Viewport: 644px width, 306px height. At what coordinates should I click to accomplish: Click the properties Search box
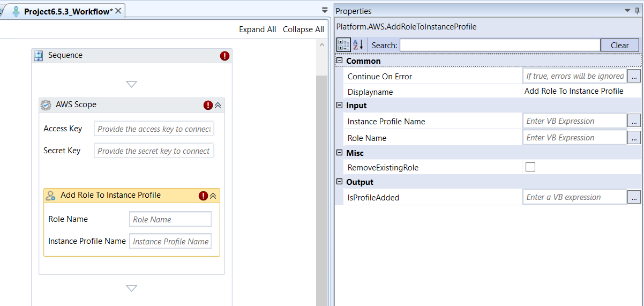point(500,45)
